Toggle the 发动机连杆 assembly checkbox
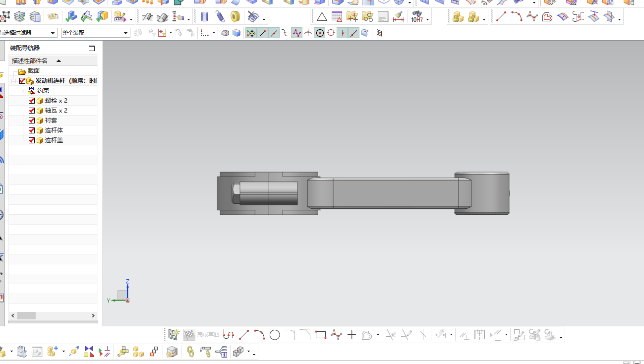 (22, 81)
